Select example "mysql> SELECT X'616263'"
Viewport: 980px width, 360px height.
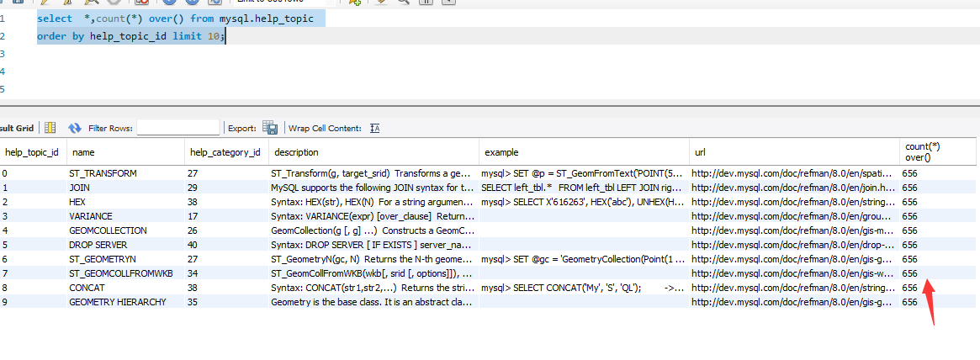pyautogui.click(x=584, y=201)
